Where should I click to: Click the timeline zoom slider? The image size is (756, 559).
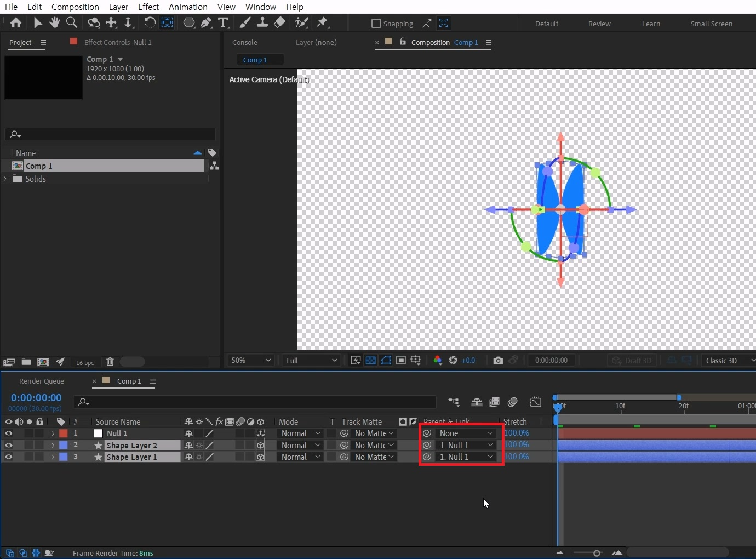[596, 553]
